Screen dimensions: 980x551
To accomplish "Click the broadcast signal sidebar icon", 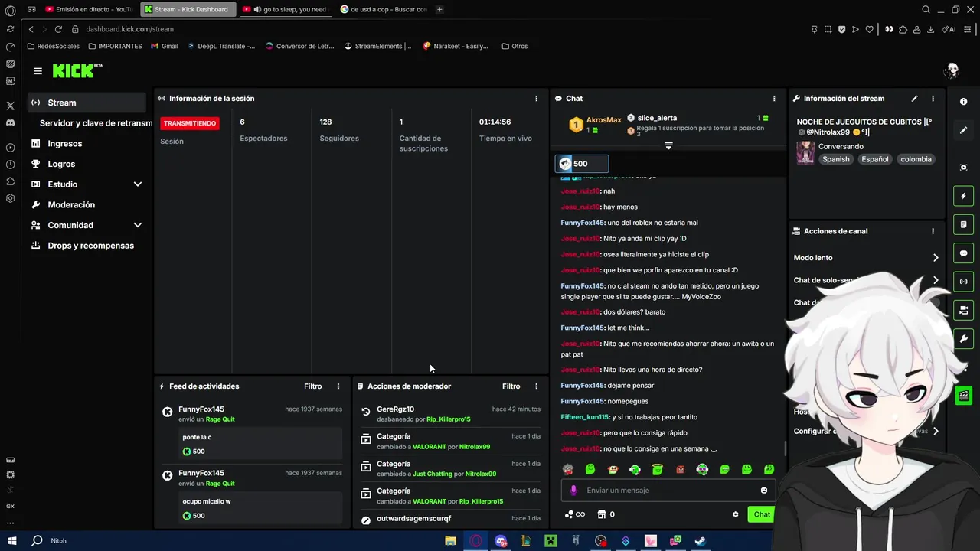I will 964,282.
